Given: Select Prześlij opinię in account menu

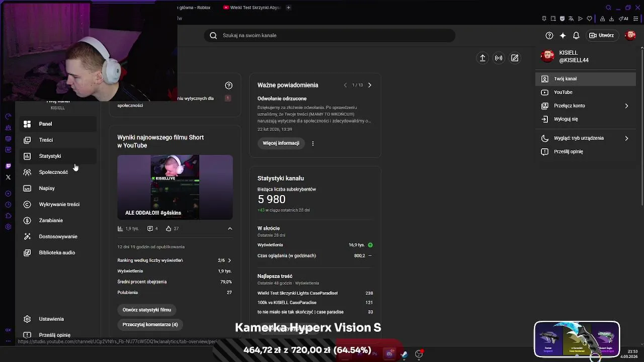Looking at the screenshot, I should (x=586, y=152).
